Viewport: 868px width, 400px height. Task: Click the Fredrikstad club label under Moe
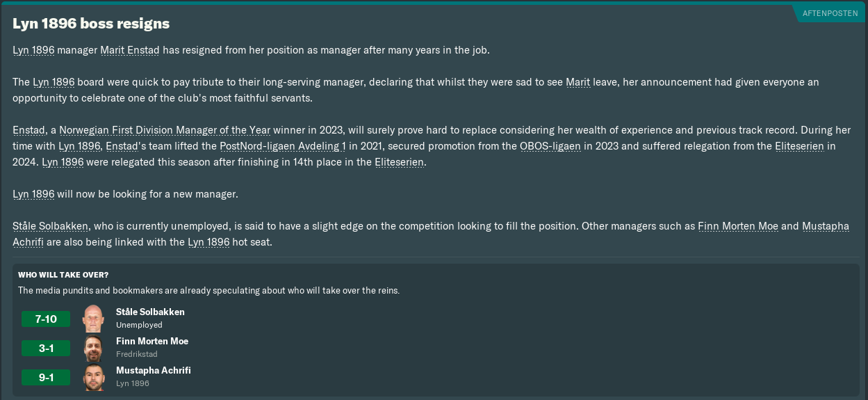click(137, 354)
